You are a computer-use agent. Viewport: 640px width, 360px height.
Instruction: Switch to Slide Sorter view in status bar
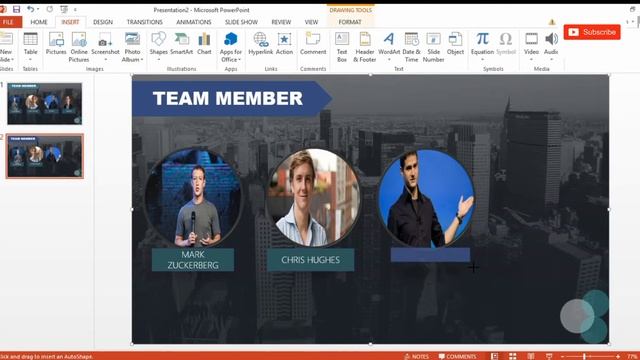(513, 356)
